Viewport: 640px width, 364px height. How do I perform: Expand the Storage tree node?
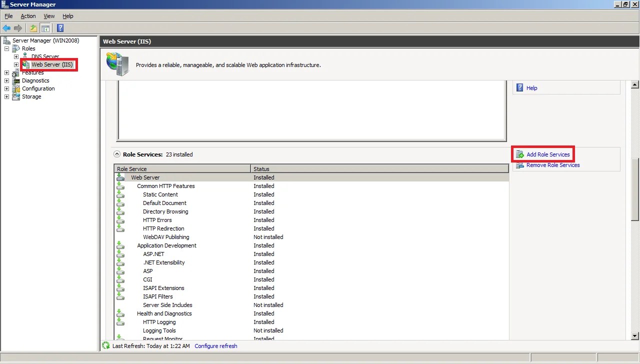click(x=6, y=96)
